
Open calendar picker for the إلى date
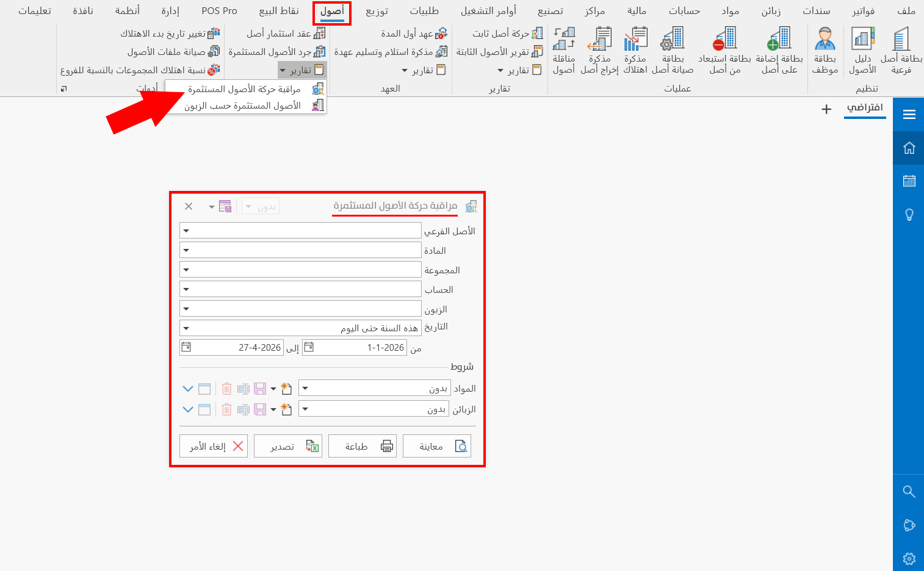(186, 347)
